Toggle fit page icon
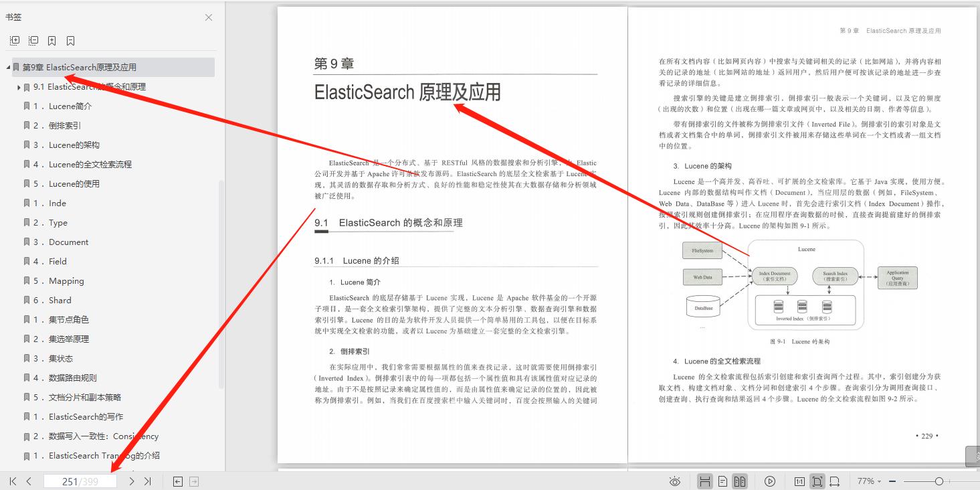Viewport: 980px width, 490px height. coord(817,481)
